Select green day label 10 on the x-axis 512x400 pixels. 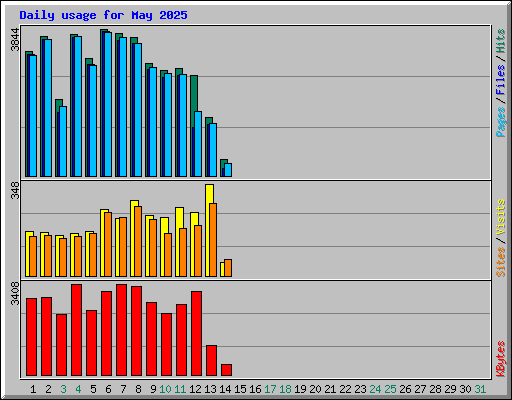[165, 389]
